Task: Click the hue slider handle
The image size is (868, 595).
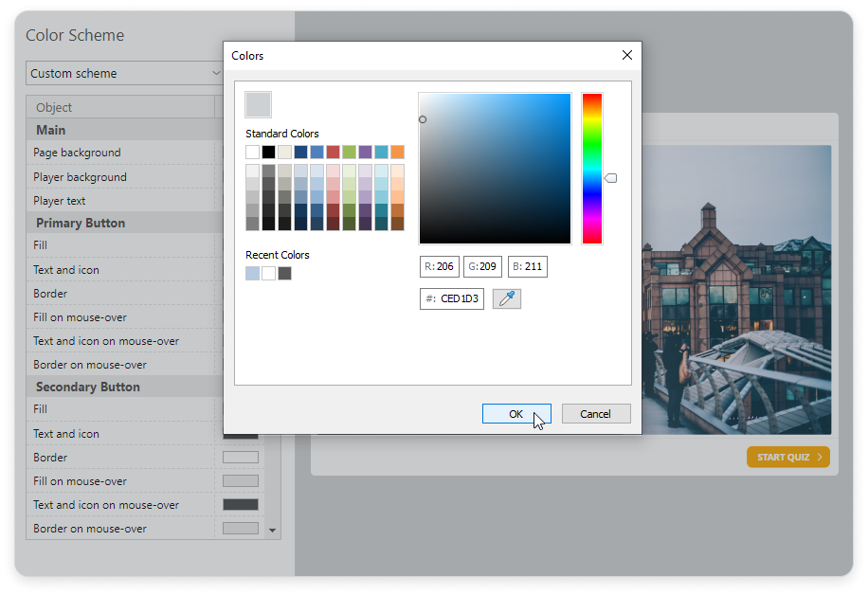Action: (611, 178)
